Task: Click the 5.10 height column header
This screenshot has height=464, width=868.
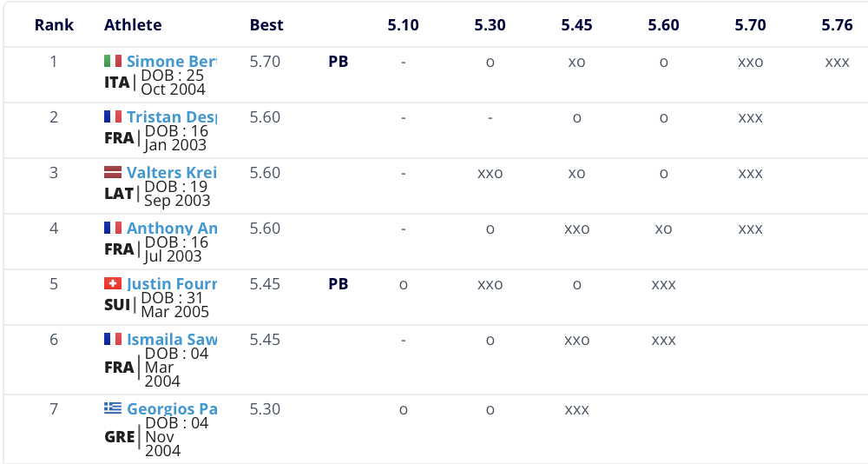Action: pos(403,24)
